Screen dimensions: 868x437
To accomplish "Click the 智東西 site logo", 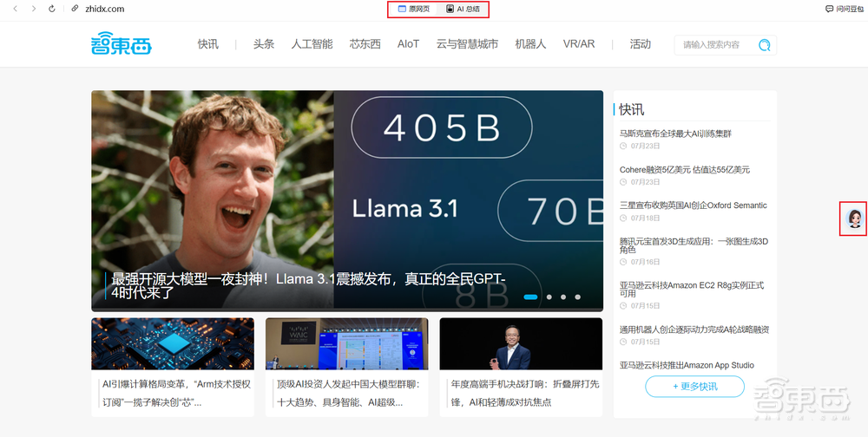I will click(x=122, y=43).
